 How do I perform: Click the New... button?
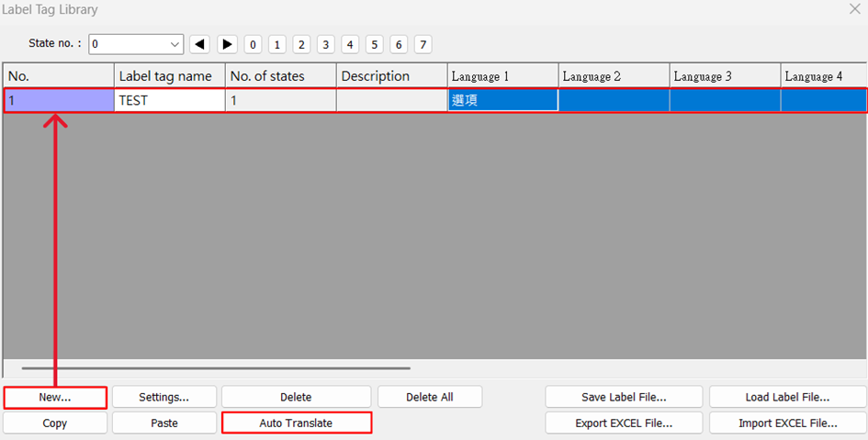[x=55, y=397]
